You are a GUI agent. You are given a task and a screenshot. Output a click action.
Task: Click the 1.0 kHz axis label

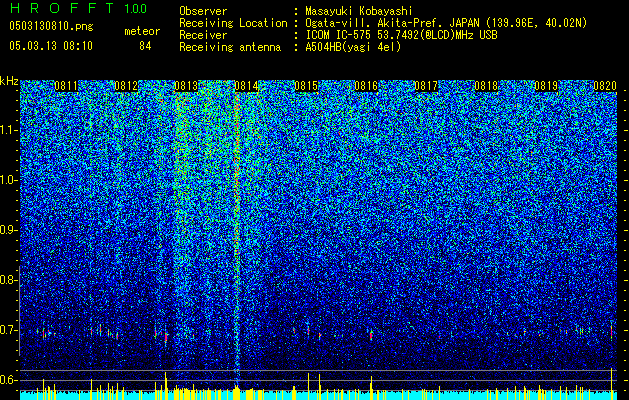pyautogui.click(x=9, y=180)
